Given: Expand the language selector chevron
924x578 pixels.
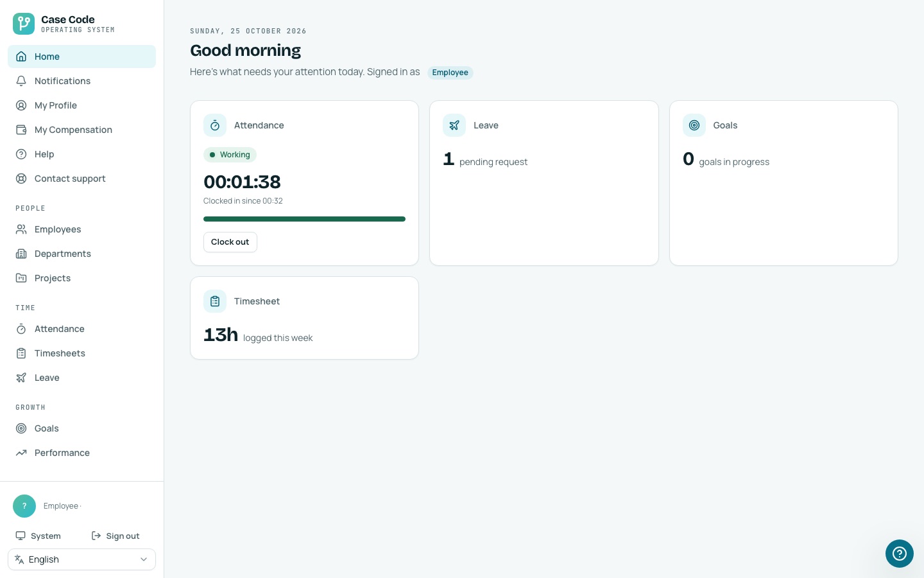Looking at the screenshot, I should (x=144, y=559).
